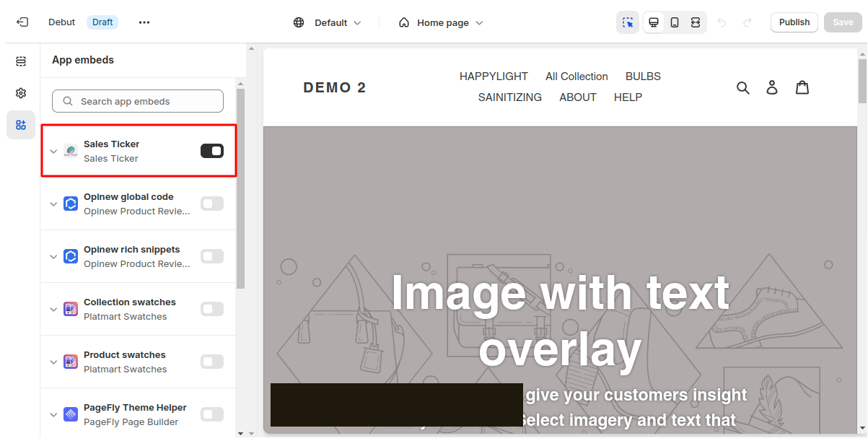The height and width of the screenshot is (441, 868).
Task: Enable the Product swatches toggle
Action: pyautogui.click(x=212, y=362)
